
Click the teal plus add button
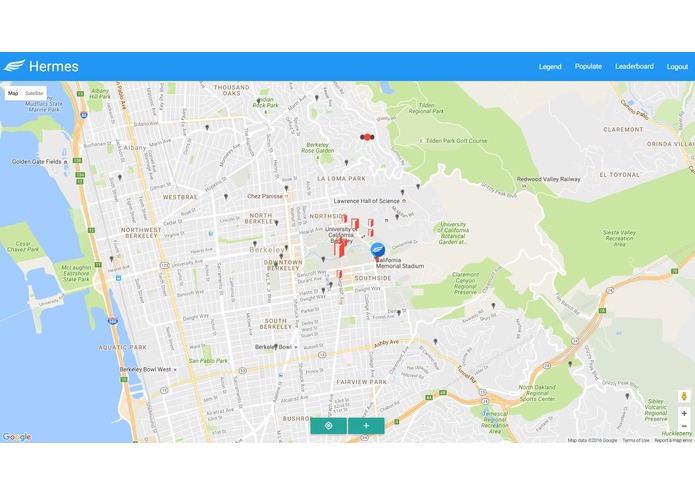coord(366,426)
